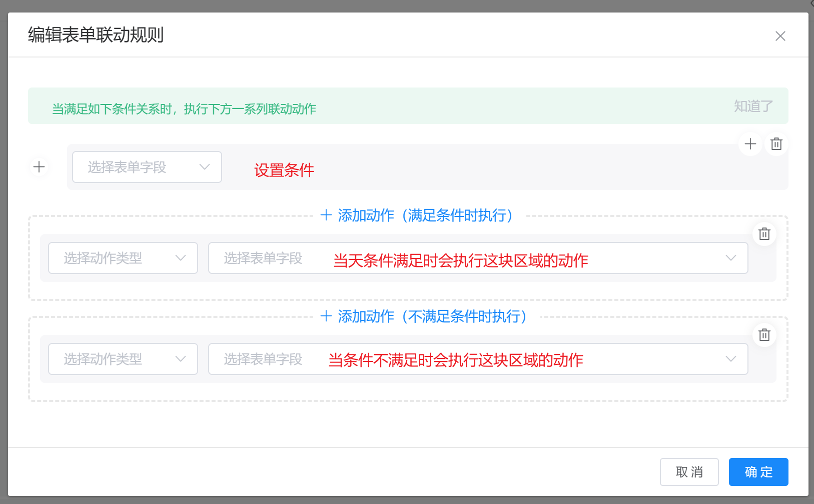Click 添加动作（不满足条件时执行）
The width and height of the screenshot is (814, 504).
click(x=424, y=316)
